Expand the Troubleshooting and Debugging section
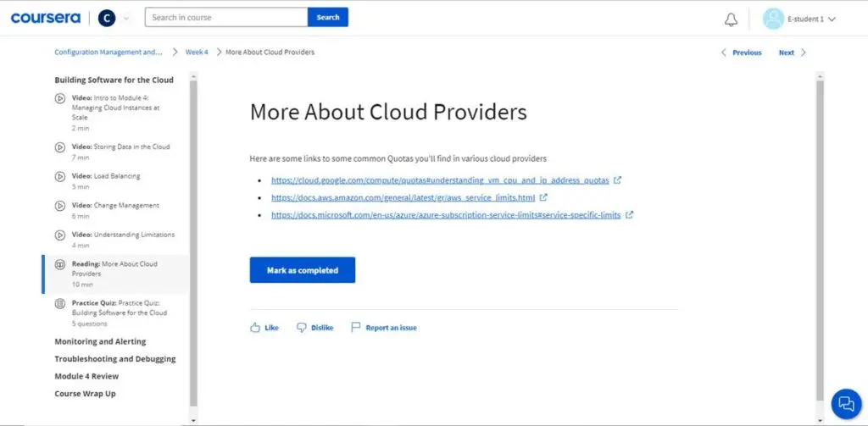Image resolution: width=868 pixels, height=426 pixels. (115, 358)
